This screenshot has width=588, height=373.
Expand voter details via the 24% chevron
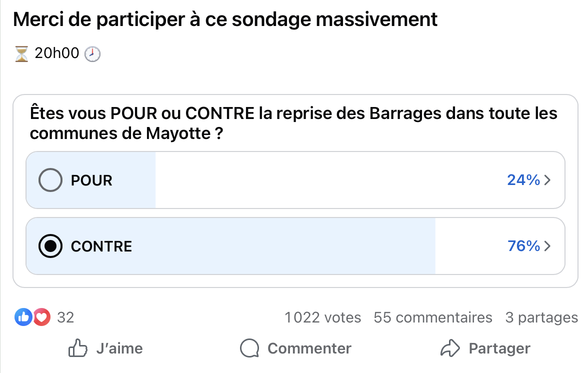[x=547, y=180]
